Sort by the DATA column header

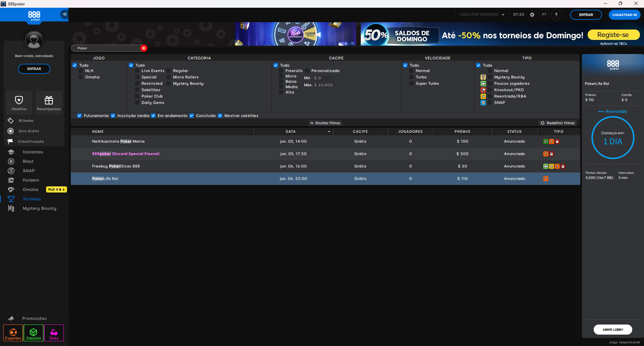[291, 132]
